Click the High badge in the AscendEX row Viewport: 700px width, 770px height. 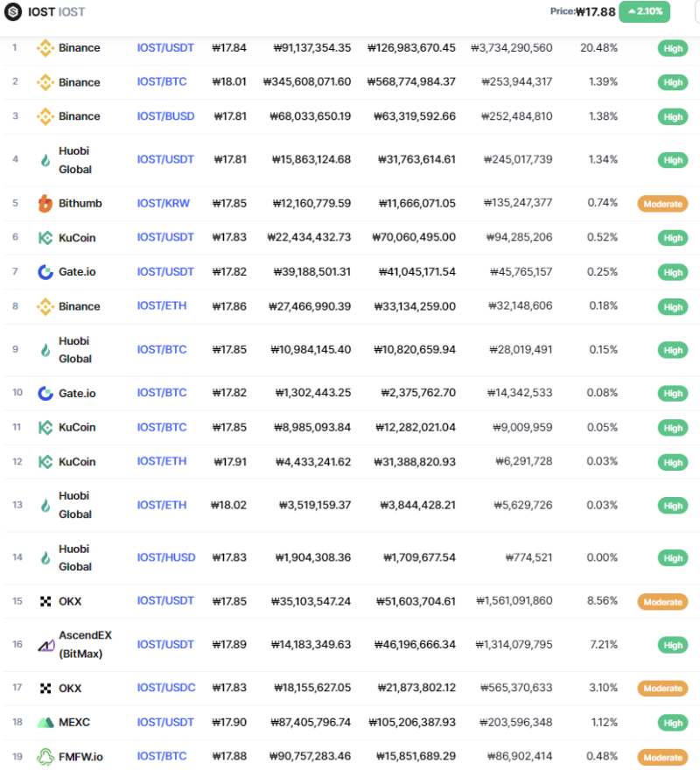point(673,645)
